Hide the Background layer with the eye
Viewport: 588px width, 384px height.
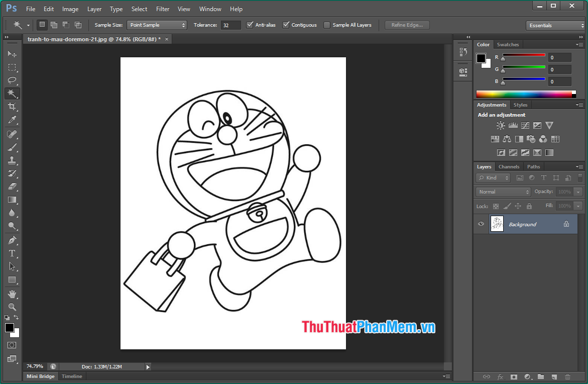coord(481,224)
